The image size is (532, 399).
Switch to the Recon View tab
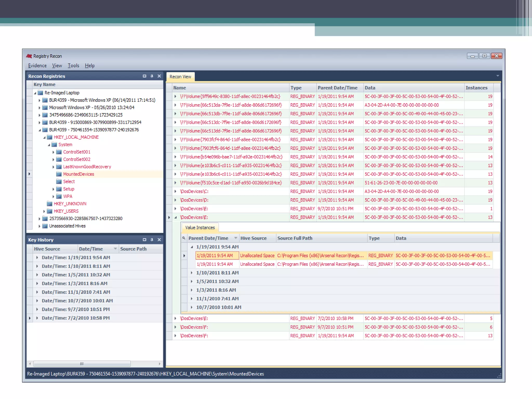click(x=180, y=77)
